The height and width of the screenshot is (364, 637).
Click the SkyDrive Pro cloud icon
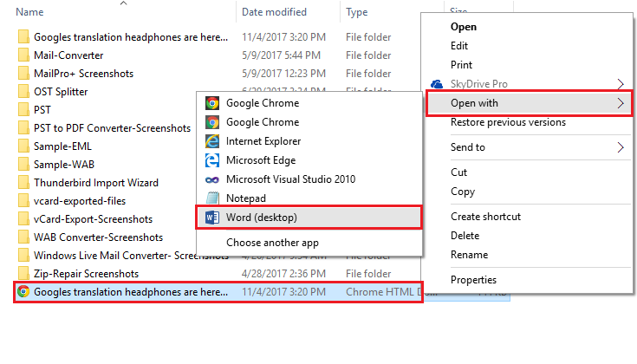point(437,84)
